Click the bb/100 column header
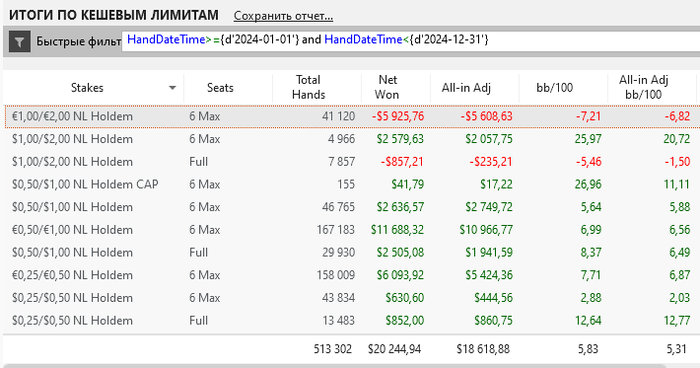The width and height of the screenshot is (700, 368). [554, 88]
